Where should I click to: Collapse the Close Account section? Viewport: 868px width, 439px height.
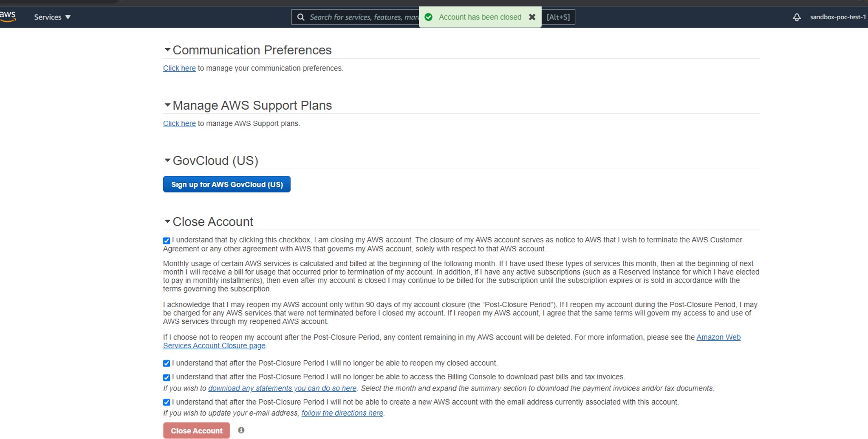point(167,221)
